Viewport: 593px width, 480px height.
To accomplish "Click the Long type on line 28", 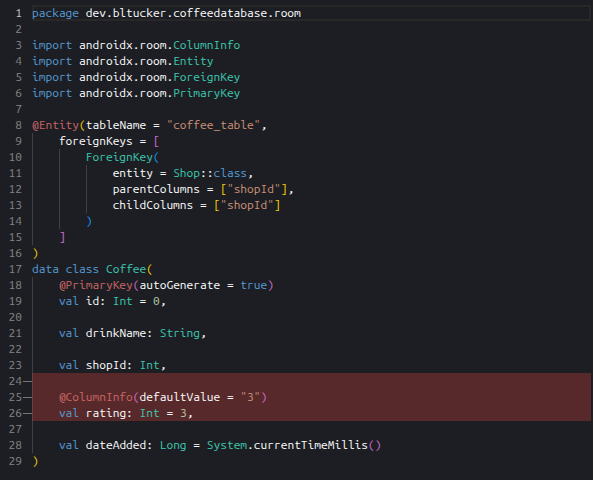I will pyautogui.click(x=173, y=445).
